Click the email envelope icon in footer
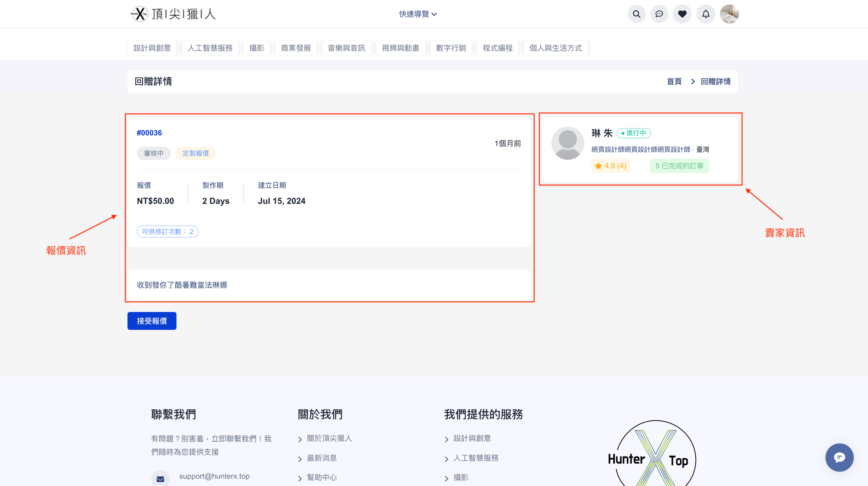 [x=160, y=479]
